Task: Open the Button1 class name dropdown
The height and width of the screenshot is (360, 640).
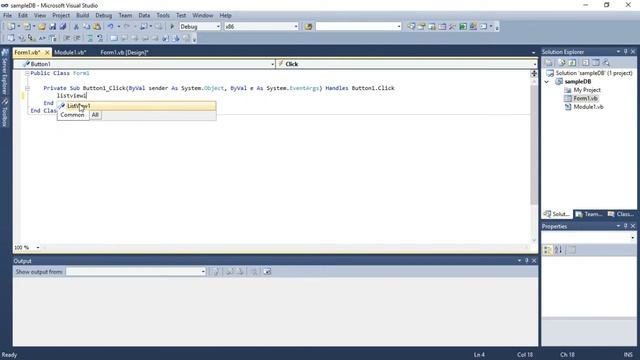Action: coord(272,64)
